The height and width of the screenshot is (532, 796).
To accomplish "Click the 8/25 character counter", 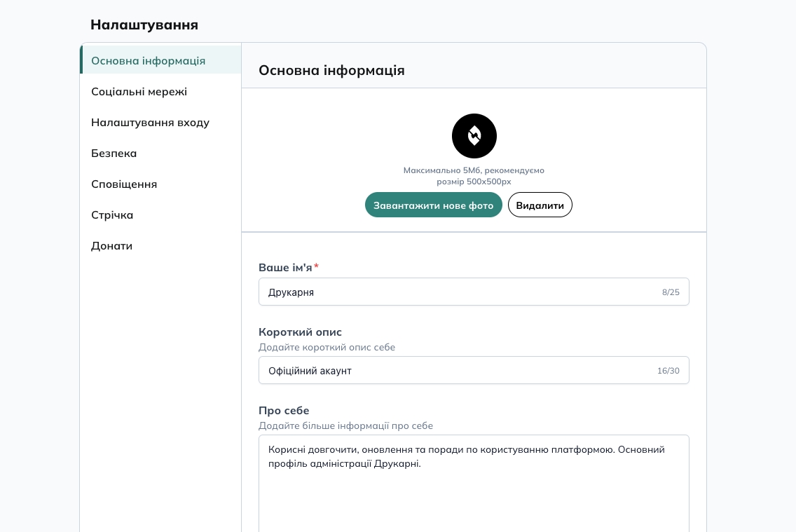I will pyautogui.click(x=671, y=292).
